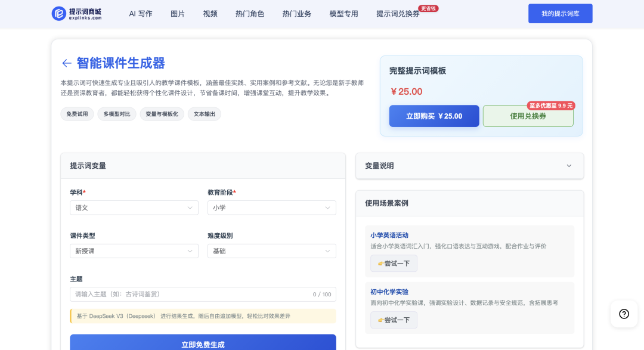Click the 文本输出 tag

(x=204, y=114)
